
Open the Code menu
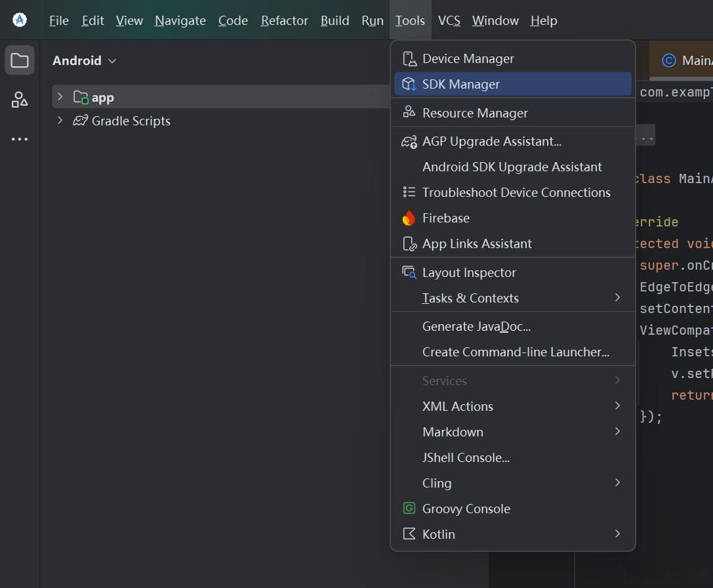pyautogui.click(x=233, y=20)
